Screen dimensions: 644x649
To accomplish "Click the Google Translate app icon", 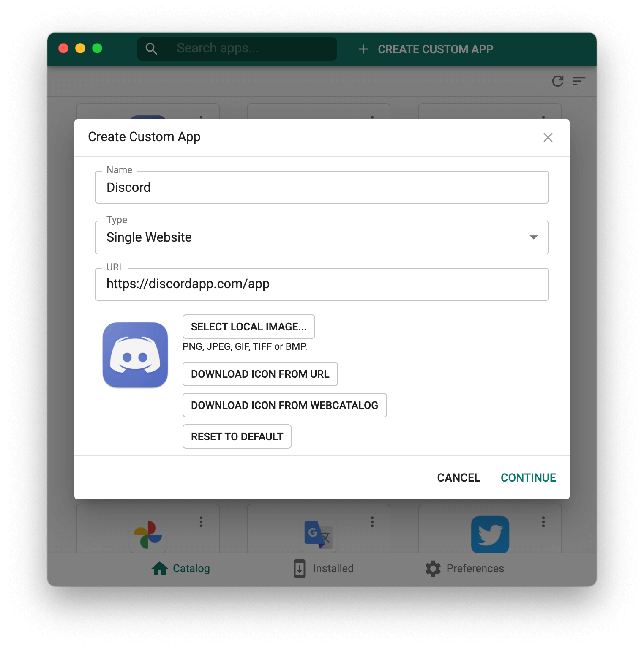I will pos(319,535).
